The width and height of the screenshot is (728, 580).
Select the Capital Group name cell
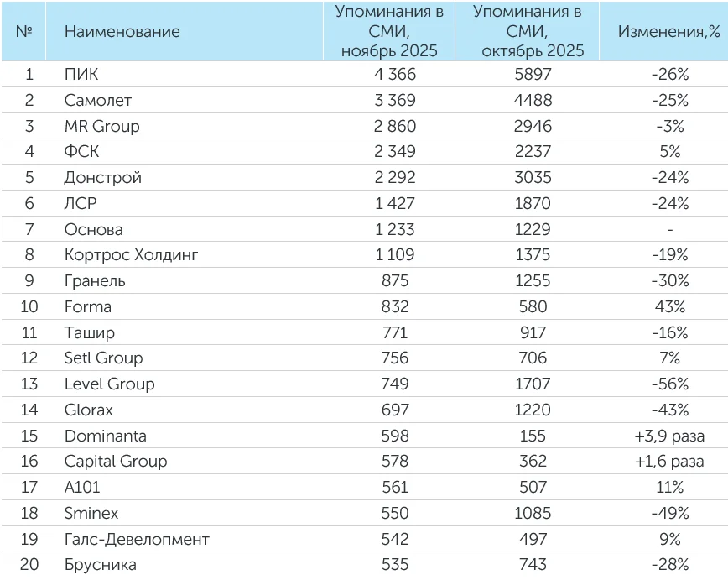tap(115, 462)
